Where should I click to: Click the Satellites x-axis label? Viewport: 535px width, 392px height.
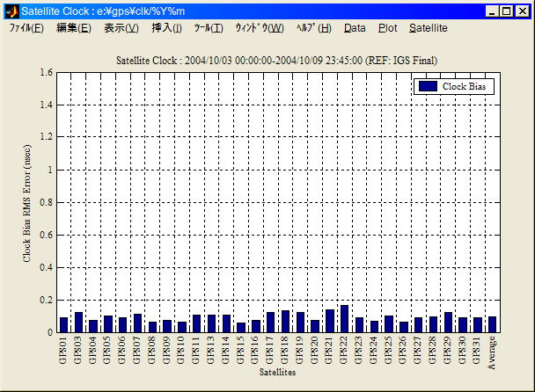[x=277, y=373]
